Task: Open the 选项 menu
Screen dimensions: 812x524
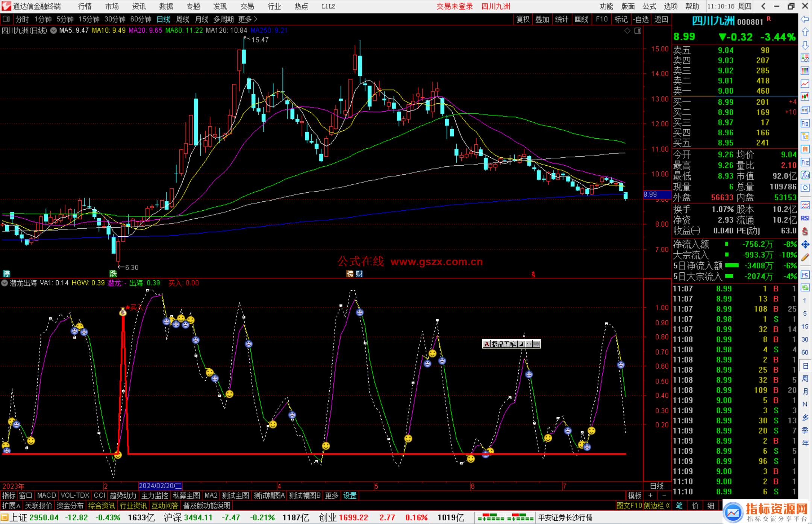Action: (x=671, y=6)
